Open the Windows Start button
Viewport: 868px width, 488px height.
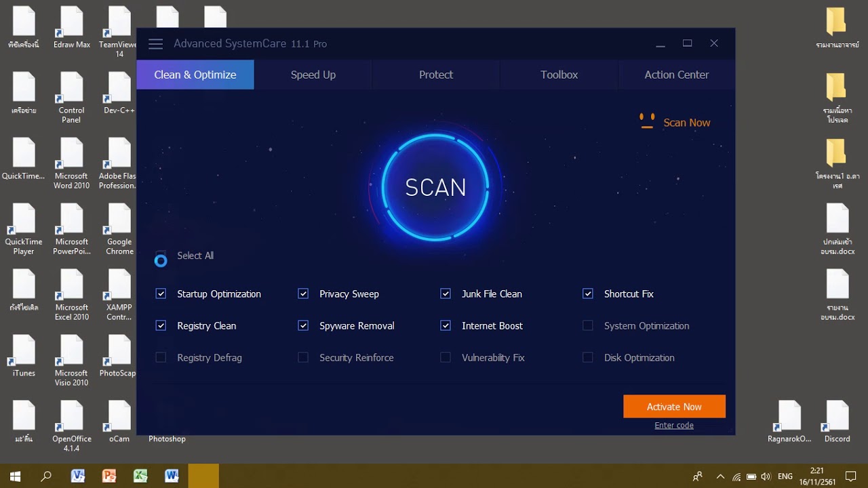[x=15, y=476]
